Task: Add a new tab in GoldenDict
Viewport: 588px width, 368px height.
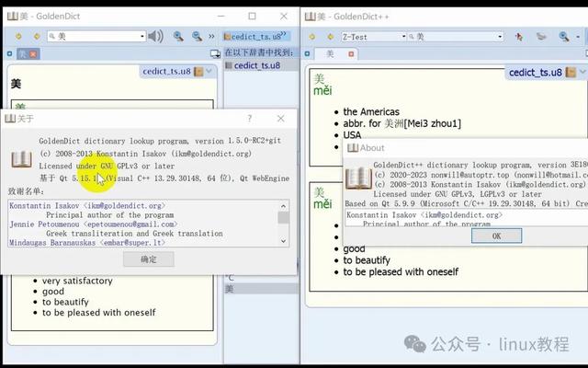Action: (10, 54)
